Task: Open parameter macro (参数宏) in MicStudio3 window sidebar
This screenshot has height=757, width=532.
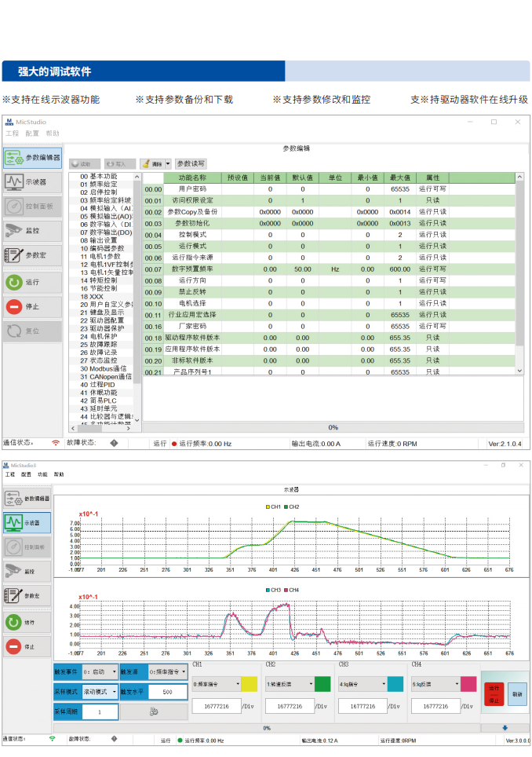Action: (27, 596)
